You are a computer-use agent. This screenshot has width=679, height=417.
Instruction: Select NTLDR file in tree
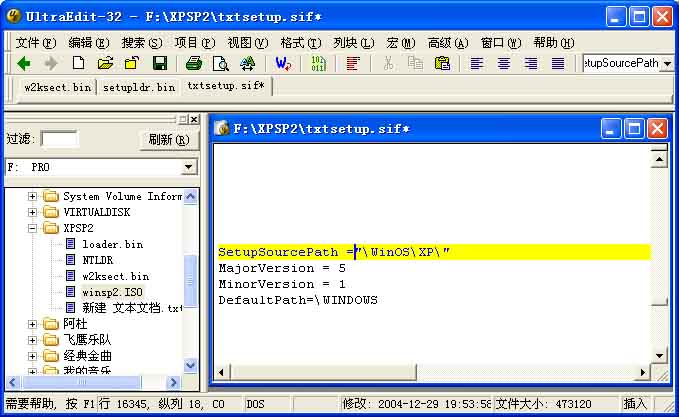tap(97, 260)
